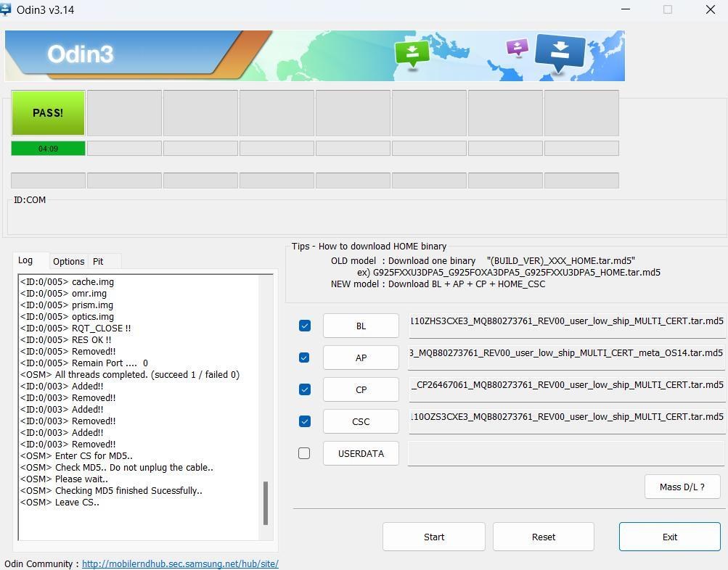Open the Odin Community mobilerndhub link
The width and height of the screenshot is (728, 570).
click(180, 563)
